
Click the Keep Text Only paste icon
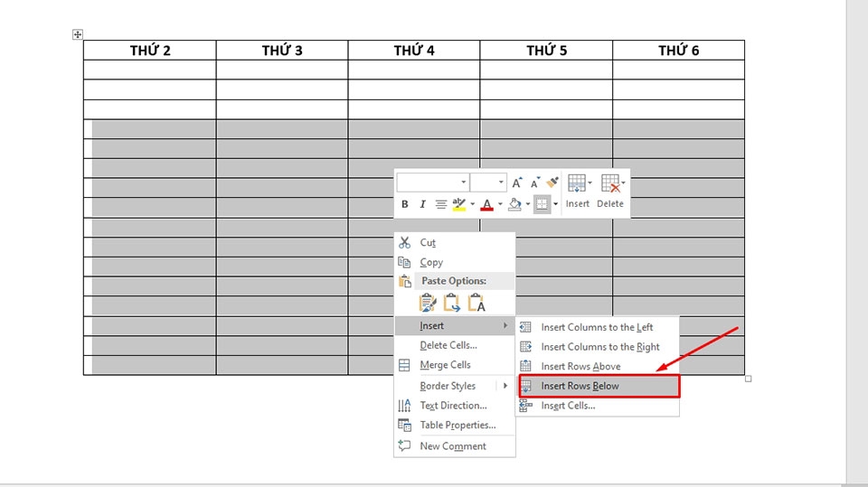pos(476,304)
